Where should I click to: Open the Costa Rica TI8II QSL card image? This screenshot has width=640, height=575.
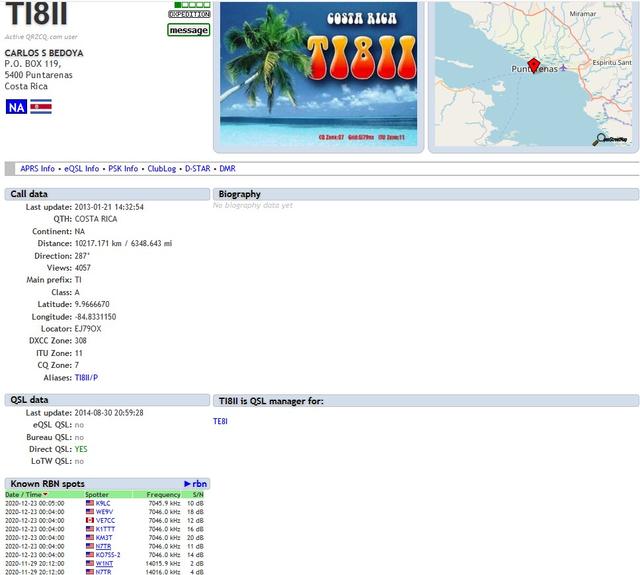point(318,74)
